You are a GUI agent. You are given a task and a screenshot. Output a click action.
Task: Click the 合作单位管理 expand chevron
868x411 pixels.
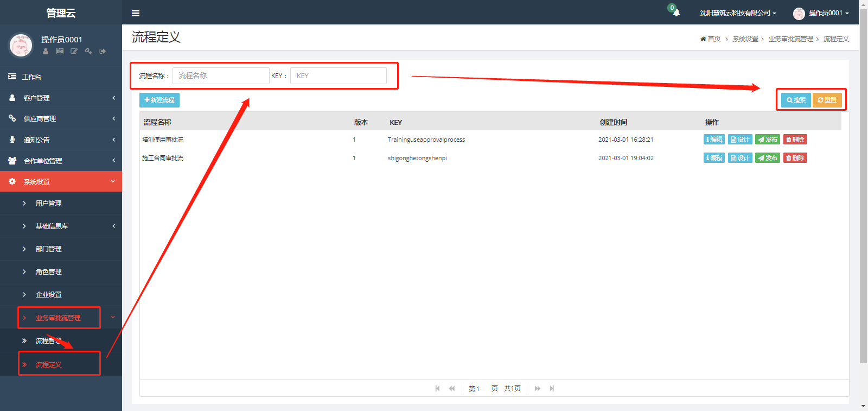(113, 161)
